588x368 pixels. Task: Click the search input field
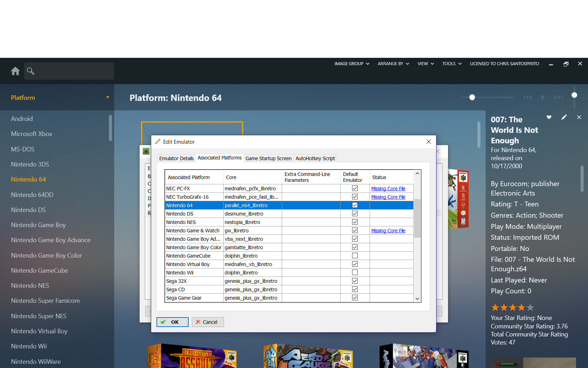69,71
